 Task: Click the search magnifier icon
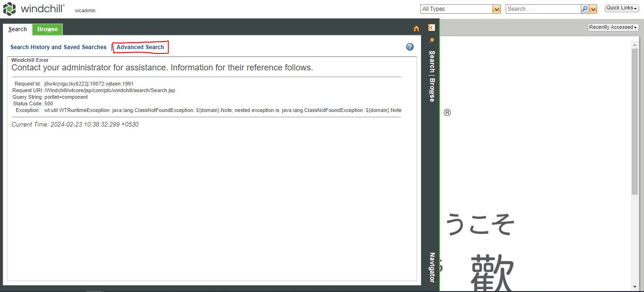coord(585,9)
